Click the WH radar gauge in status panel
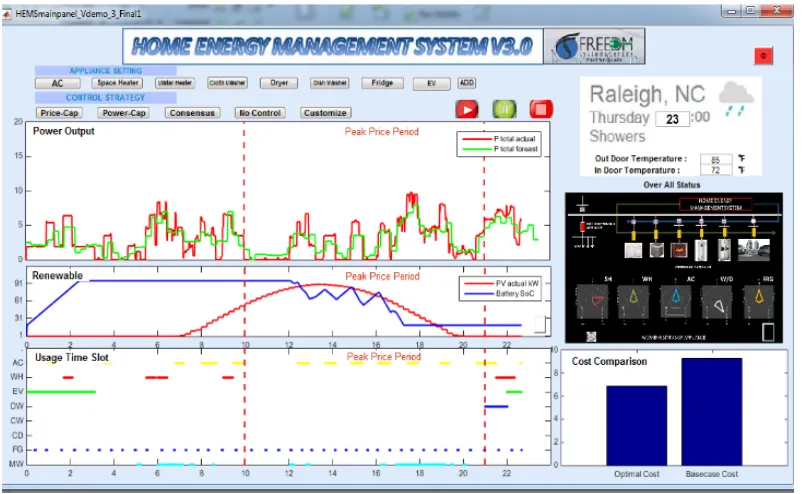 633,301
